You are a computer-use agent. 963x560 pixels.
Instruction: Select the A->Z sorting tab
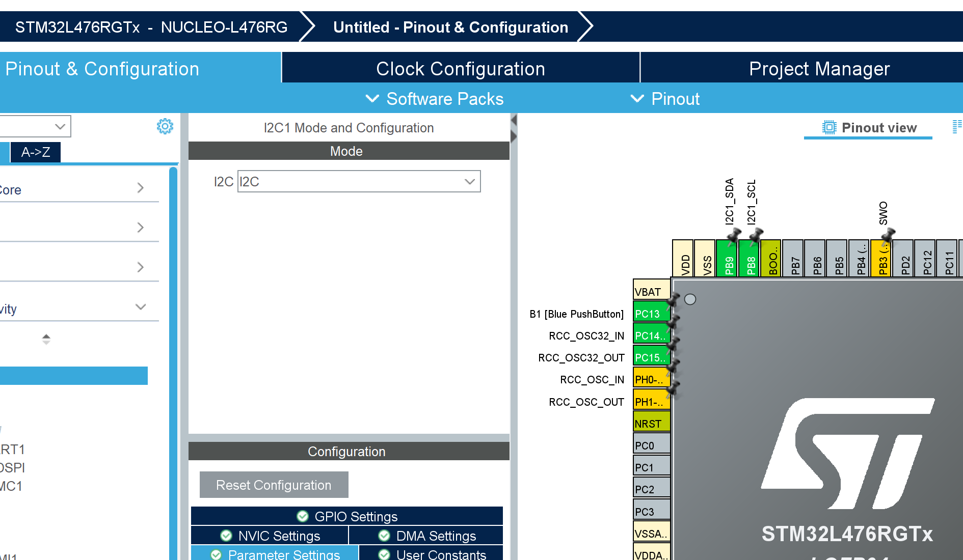35,152
